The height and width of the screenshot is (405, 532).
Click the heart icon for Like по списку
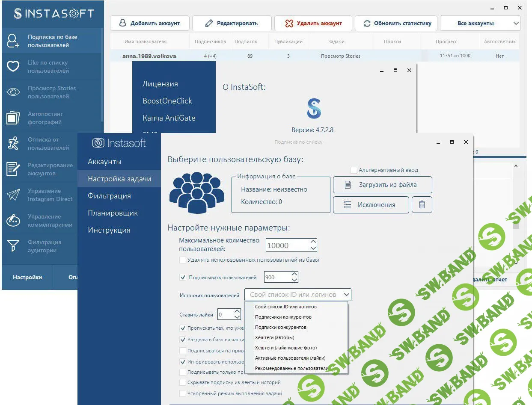click(13, 66)
